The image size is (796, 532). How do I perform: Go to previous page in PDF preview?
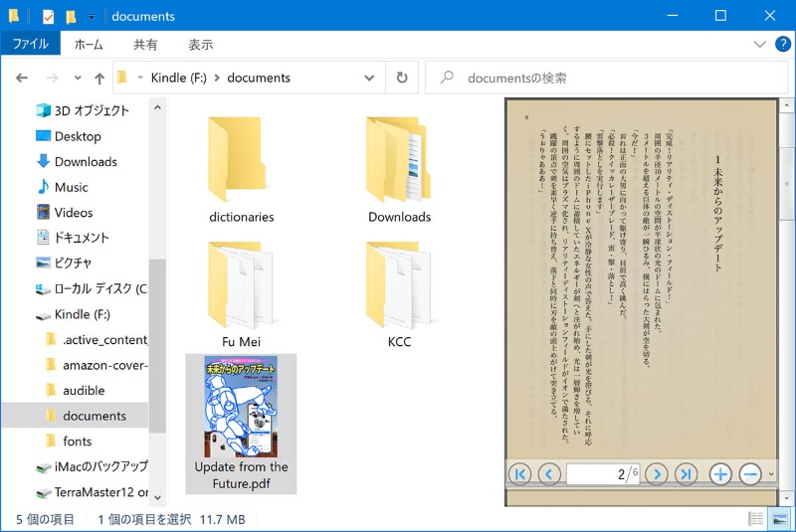point(549,474)
